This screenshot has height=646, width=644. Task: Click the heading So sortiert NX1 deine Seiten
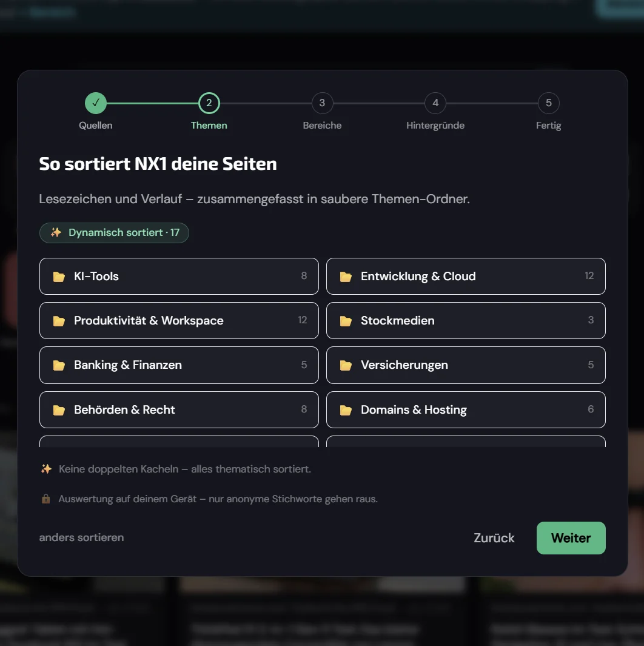[158, 164]
